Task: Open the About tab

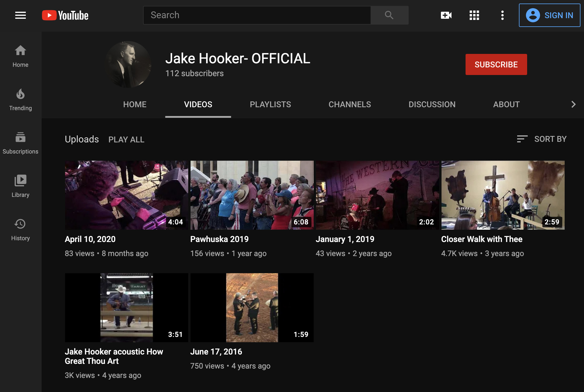Action: point(506,104)
